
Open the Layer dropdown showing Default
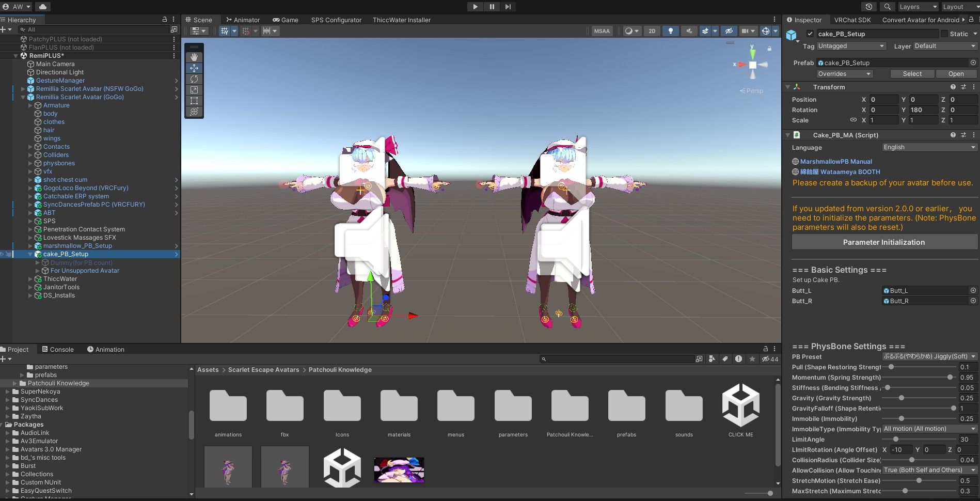[x=945, y=46]
